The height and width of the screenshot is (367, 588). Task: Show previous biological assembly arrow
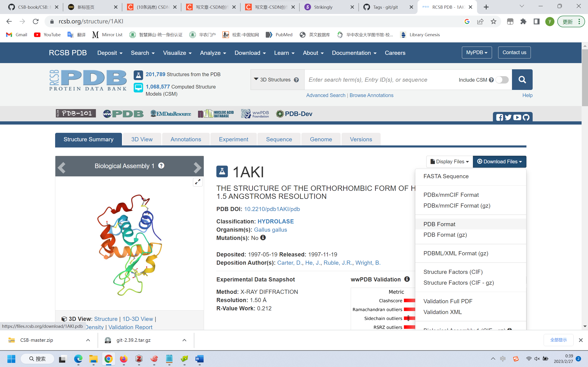point(62,167)
